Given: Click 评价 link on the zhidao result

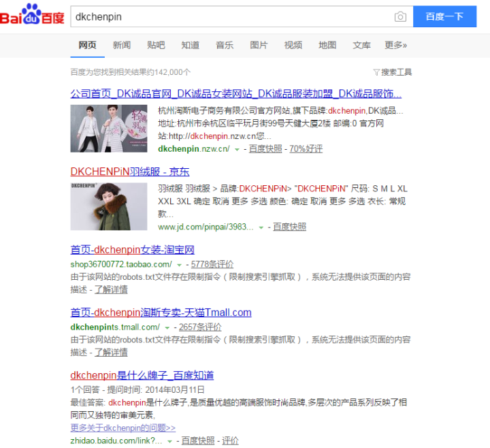Looking at the screenshot, I should click(x=230, y=441).
